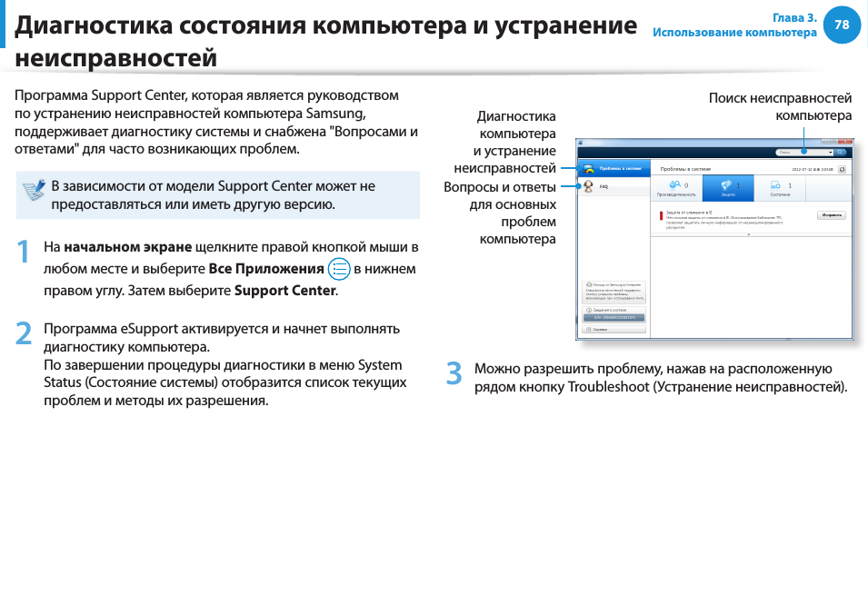Click the Support Center window app icon in the title bar
Screen dimensions: 868x615
pyautogui.click(x=580, y=143)
